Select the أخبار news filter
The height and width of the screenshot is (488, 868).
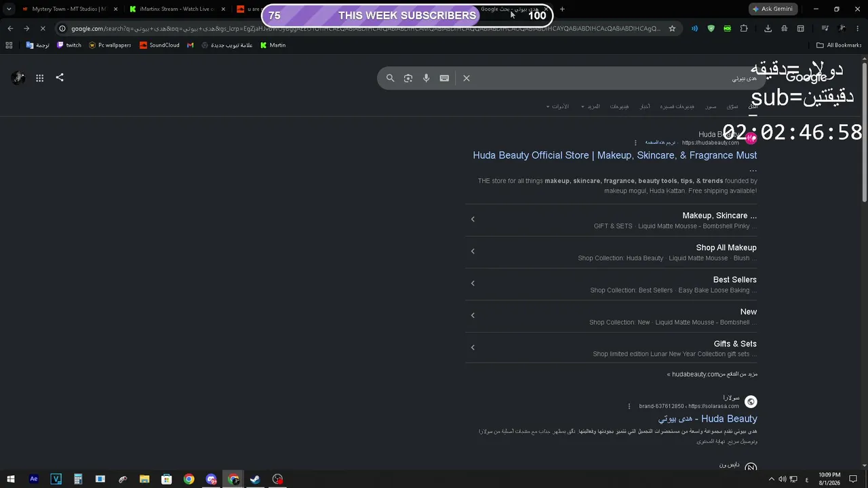645,106
